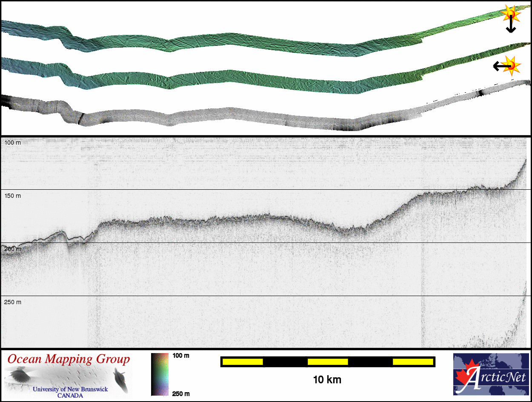Click the University of New Brunswick text
Viewport: 532px width, 402px height.
point(70,389)
